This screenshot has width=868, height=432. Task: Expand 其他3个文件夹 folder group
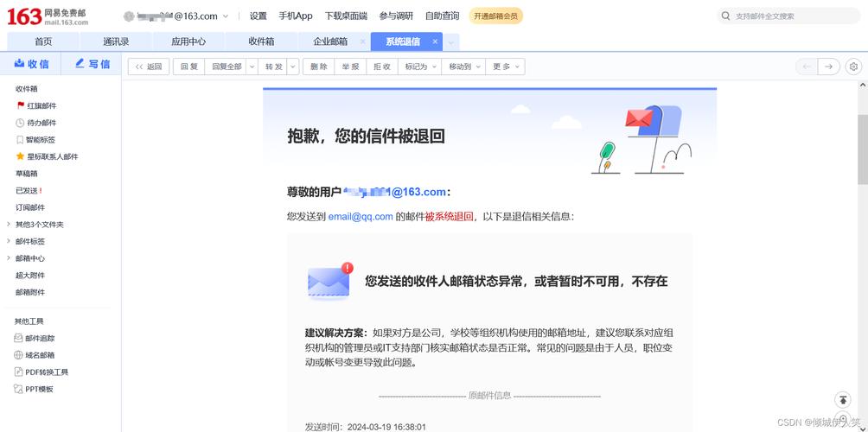click(9, 225)
